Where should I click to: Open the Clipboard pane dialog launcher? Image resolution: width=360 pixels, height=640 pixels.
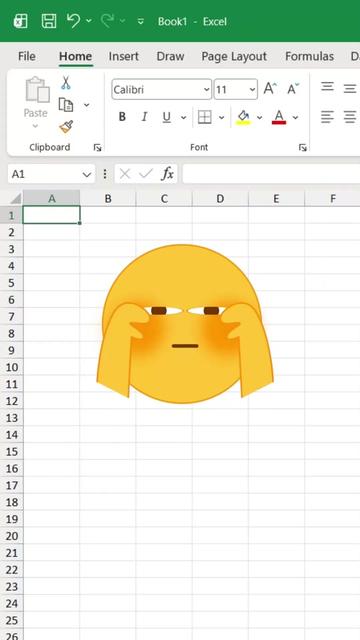coord(98,147)
